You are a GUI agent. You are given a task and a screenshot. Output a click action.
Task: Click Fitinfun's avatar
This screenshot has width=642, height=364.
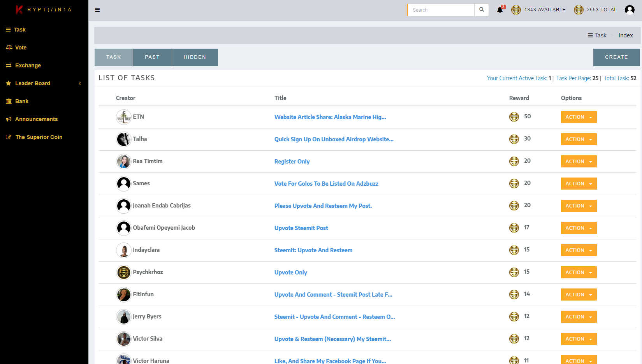click(124, 295)
